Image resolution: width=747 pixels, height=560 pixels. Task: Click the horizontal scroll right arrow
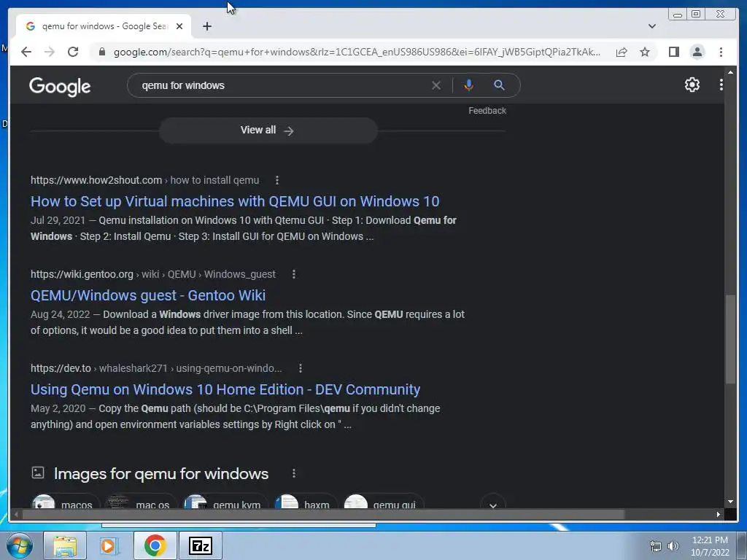[x=719, y=514]
